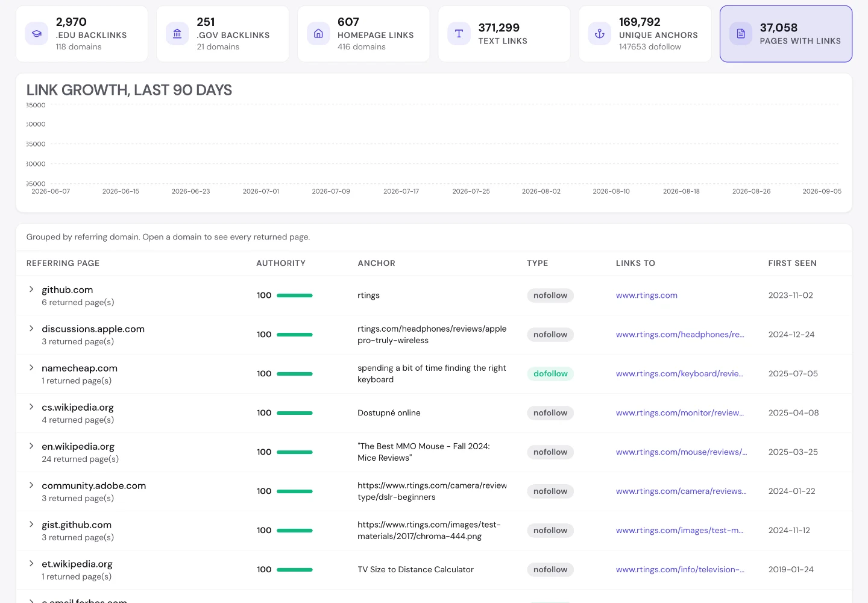This screenshot has height=603, width=868.
Task: Click the authority bar for github.com
Action: [x=295, y=295]
